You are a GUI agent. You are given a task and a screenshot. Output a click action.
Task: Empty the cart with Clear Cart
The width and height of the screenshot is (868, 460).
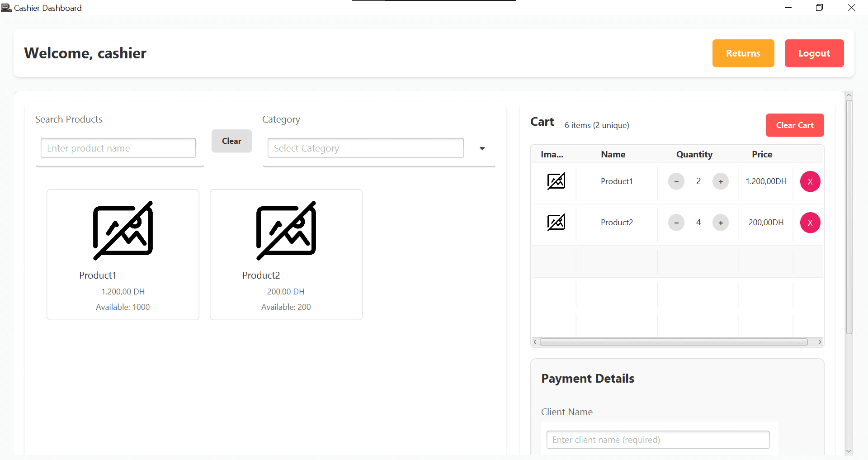794,125
